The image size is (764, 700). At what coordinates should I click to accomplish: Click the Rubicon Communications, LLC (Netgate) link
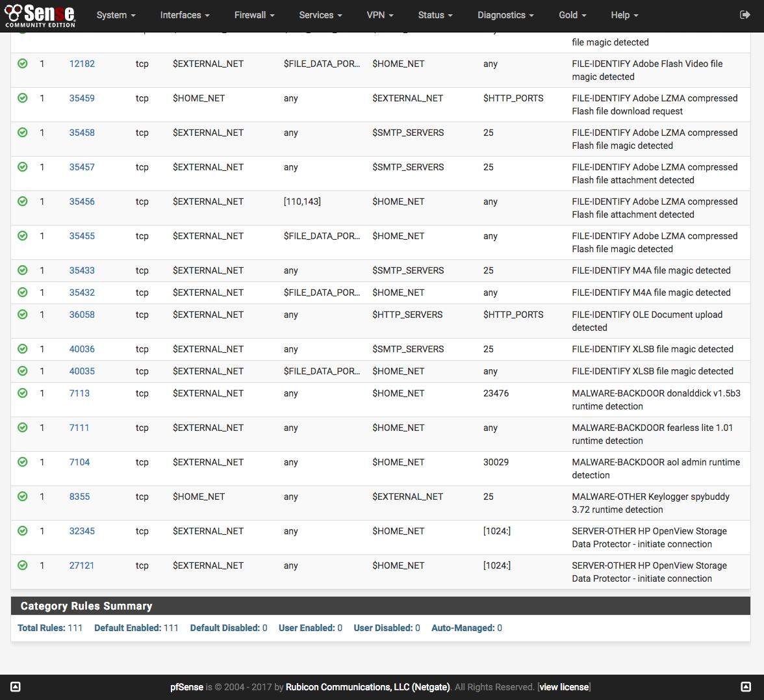pyautogui.click(x=368, y=687)
